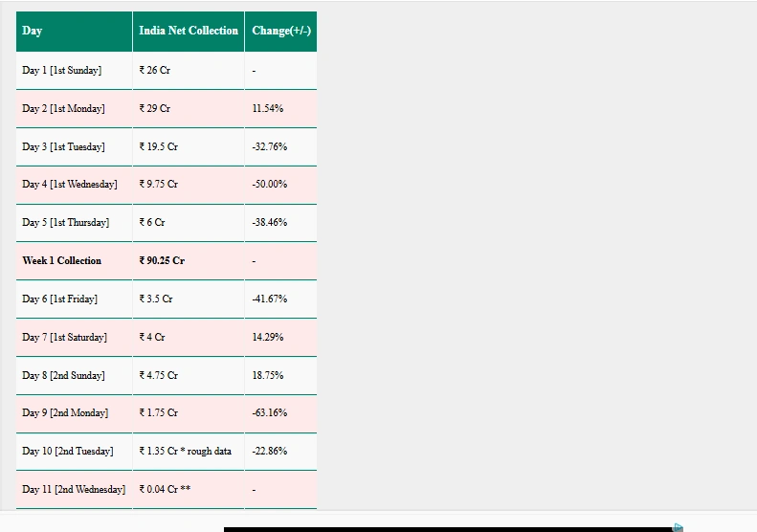Click the -32.76% change value
757x532 pixels.
click(269, 146)
